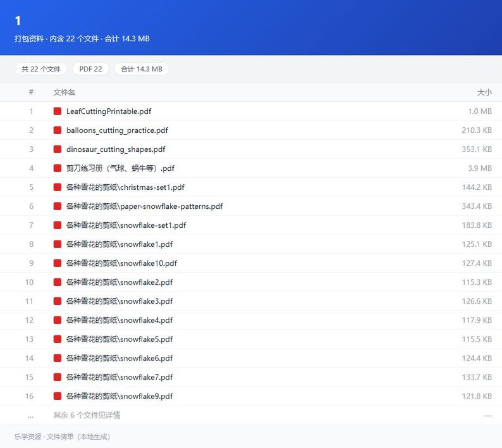Open 各种雪花的剪纸\snowflake5.pdf

tap(119, 339)
